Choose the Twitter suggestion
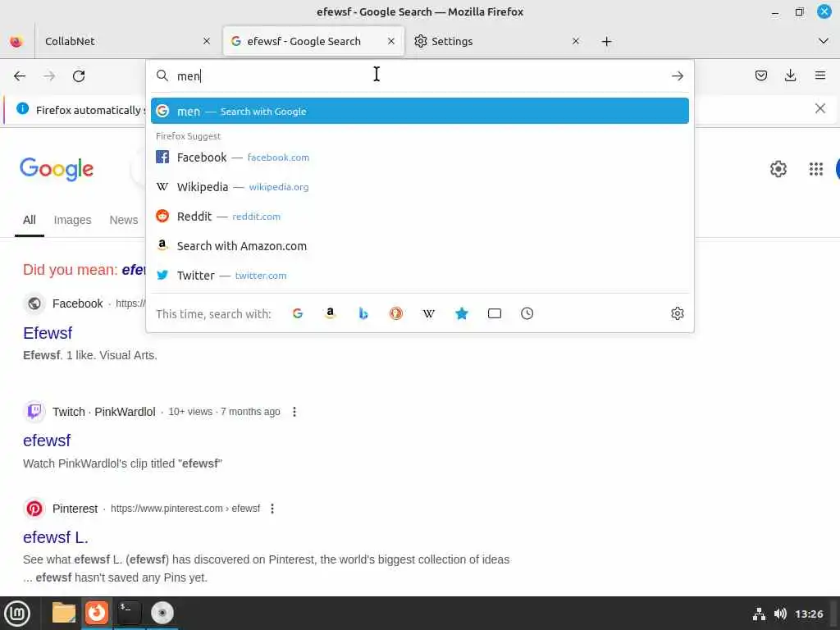Viewport: 840px width, 630px height. [419, 276]
